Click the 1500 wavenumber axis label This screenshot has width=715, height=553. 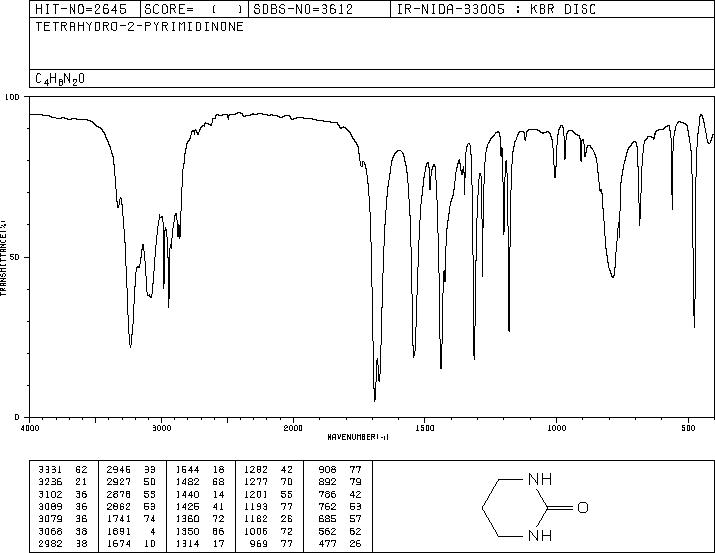(425, 428)
